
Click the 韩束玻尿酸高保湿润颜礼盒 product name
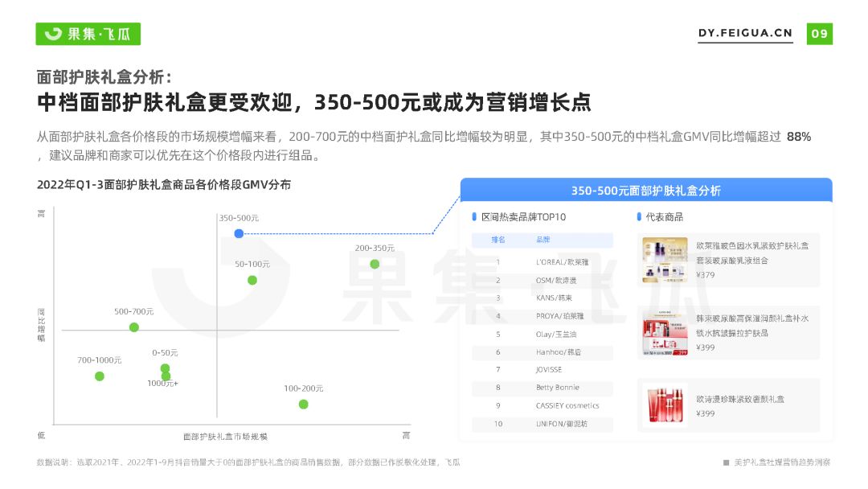(751, 326)
